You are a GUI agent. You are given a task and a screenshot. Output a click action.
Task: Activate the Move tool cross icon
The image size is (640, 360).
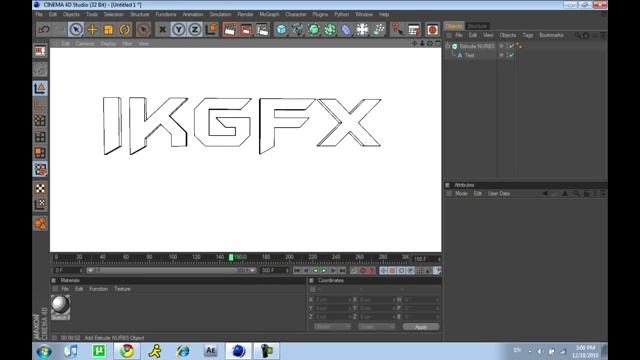click(93, 29)
